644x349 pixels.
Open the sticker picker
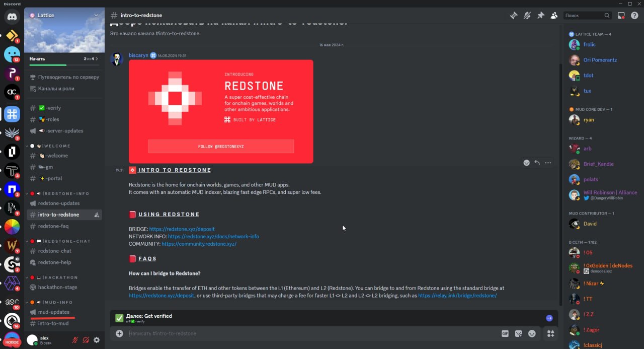pyautogui.click(x=519, y=333)
